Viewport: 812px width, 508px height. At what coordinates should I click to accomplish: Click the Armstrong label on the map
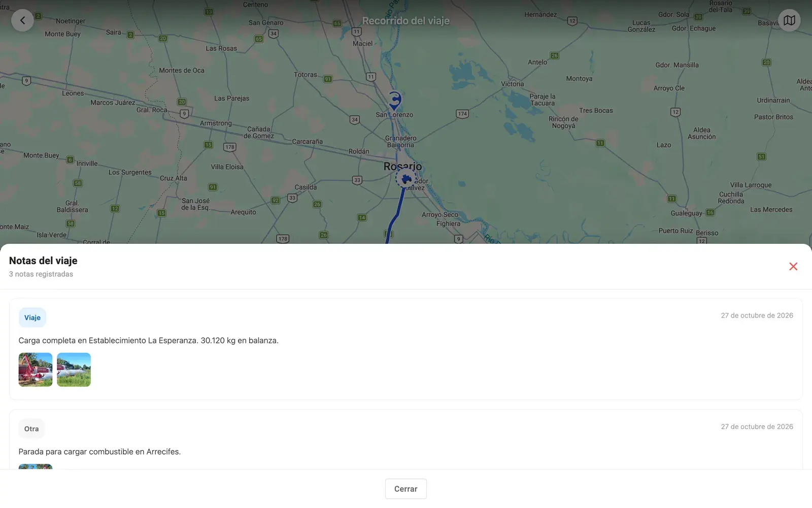[216, 123]
